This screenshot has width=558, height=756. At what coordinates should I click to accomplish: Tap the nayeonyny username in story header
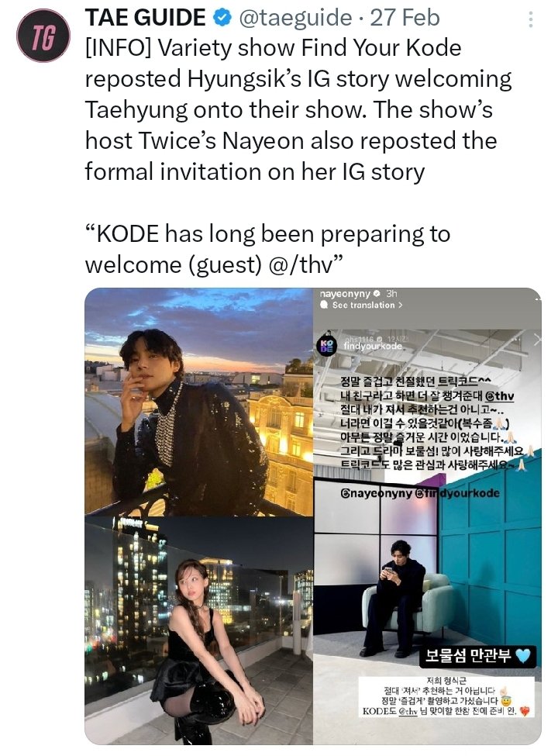point(345,294)
